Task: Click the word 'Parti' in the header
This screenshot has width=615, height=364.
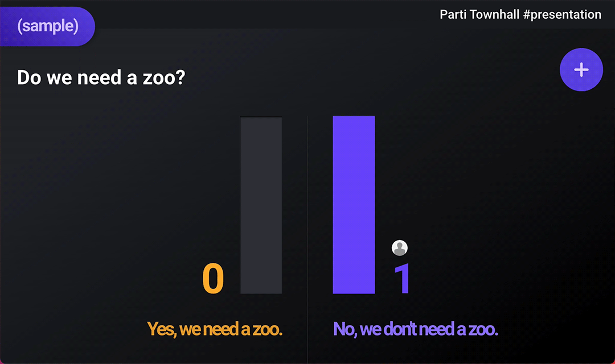Action: (453, 14)
